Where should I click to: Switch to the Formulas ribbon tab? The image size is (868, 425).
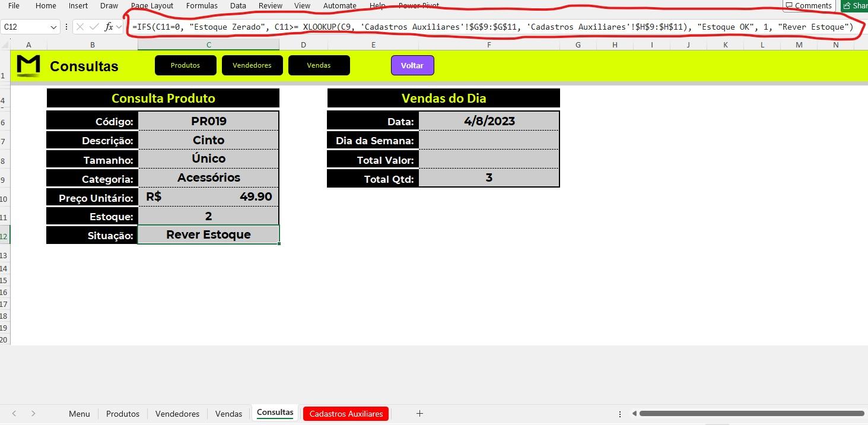point(202,5)
